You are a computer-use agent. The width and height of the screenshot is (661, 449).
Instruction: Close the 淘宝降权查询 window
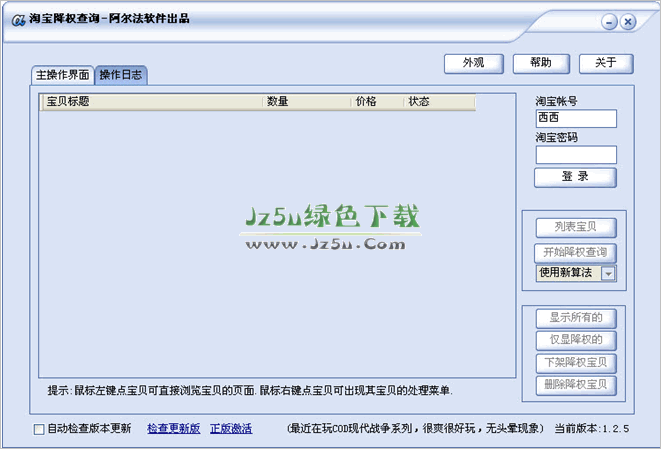(x=628, y=22)
